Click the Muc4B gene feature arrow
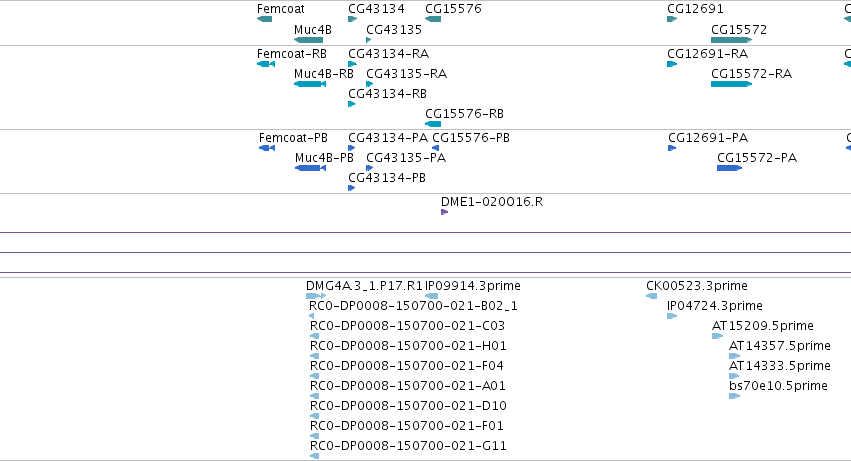The width and height of the screenshot is (851, 461). pyautogui.click(x=308, y=40)
